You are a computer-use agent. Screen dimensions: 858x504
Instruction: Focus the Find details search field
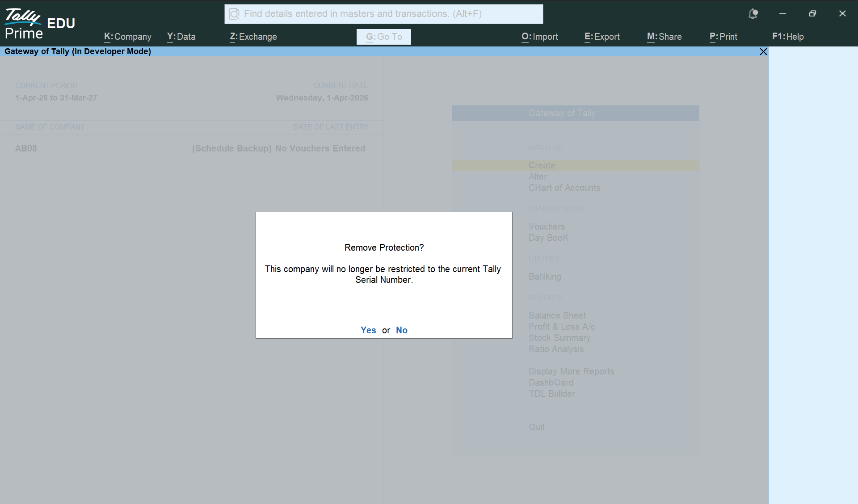click(384, 14)
